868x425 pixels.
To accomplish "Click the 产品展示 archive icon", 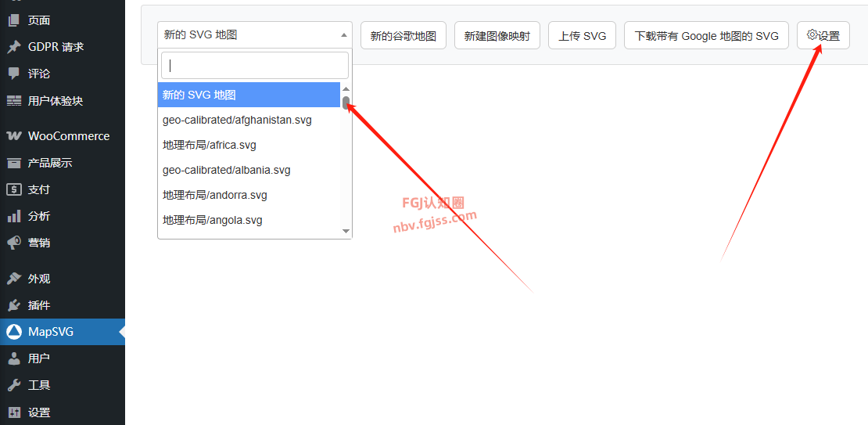I will tap(14, 163).
